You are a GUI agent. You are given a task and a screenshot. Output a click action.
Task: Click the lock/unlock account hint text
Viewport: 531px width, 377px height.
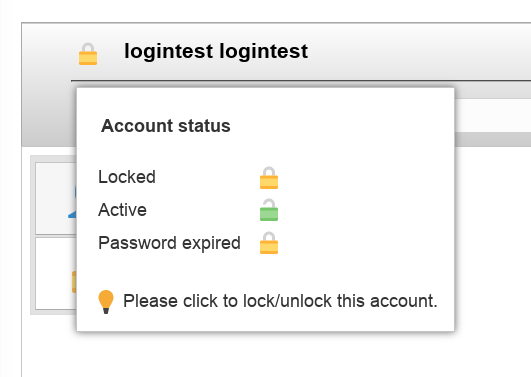pos(280,301)
